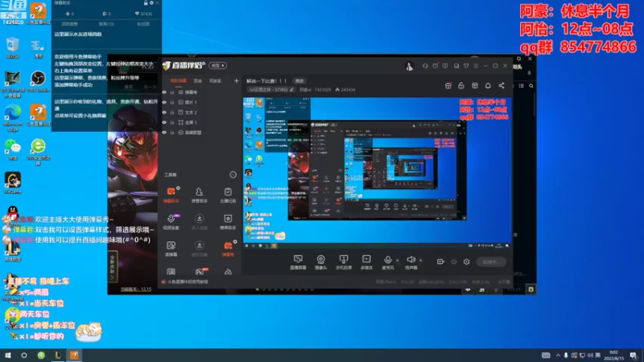This screenshot has height=362, width=644.
Task: Lock the 图片 1 source
Action: (172, 102)
